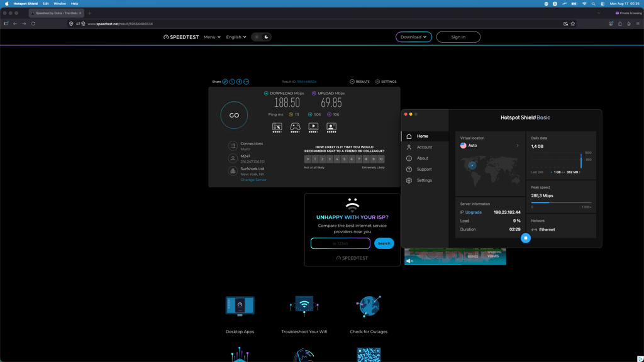Expand the Speedtest Menu dropdown
Image resolution: width=644 pixels, height=362 pixels.
[212, 37]
